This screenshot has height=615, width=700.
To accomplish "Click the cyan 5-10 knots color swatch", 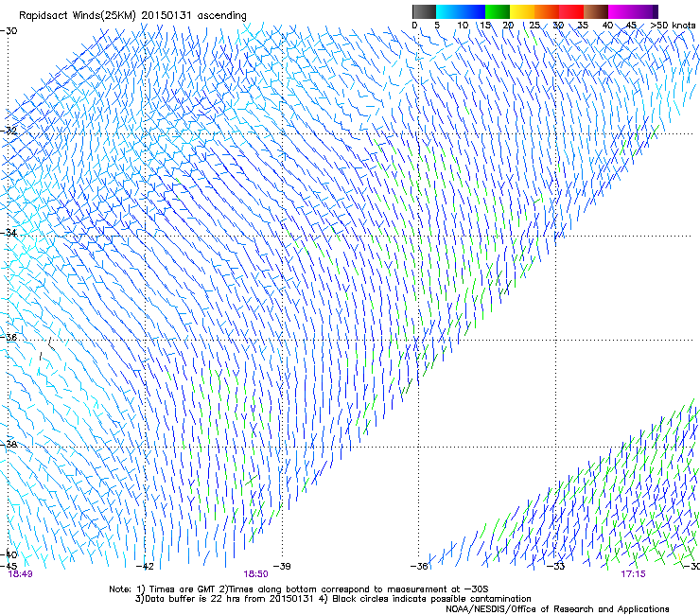I will click(448, 11).
